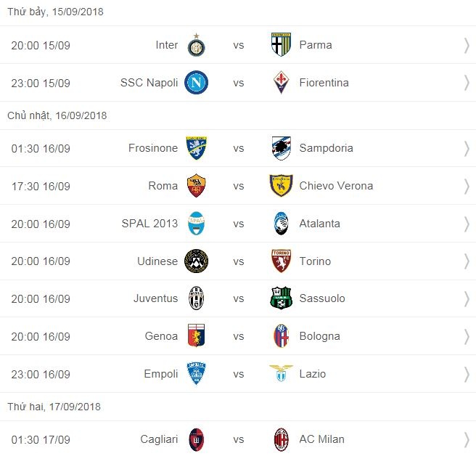Select the Sassuolo team name
The image size is (476, 456).
tap(322, 298)
